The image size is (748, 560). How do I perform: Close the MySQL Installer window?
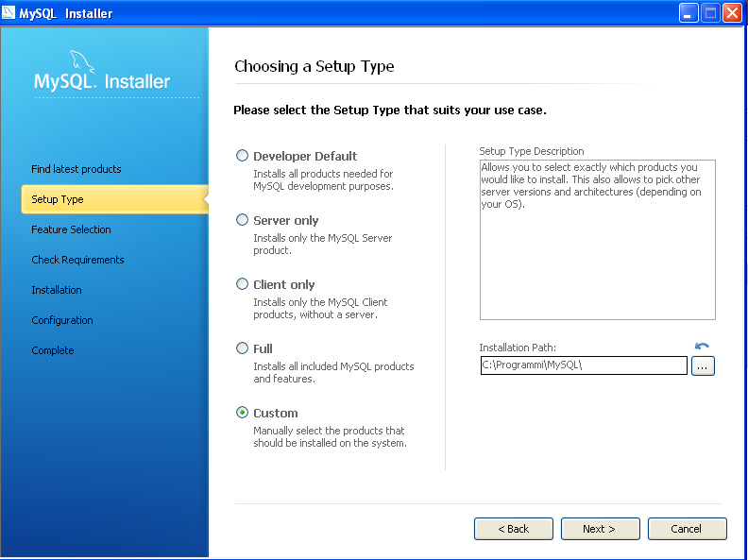pyautogui.click(x=732, y=13)
